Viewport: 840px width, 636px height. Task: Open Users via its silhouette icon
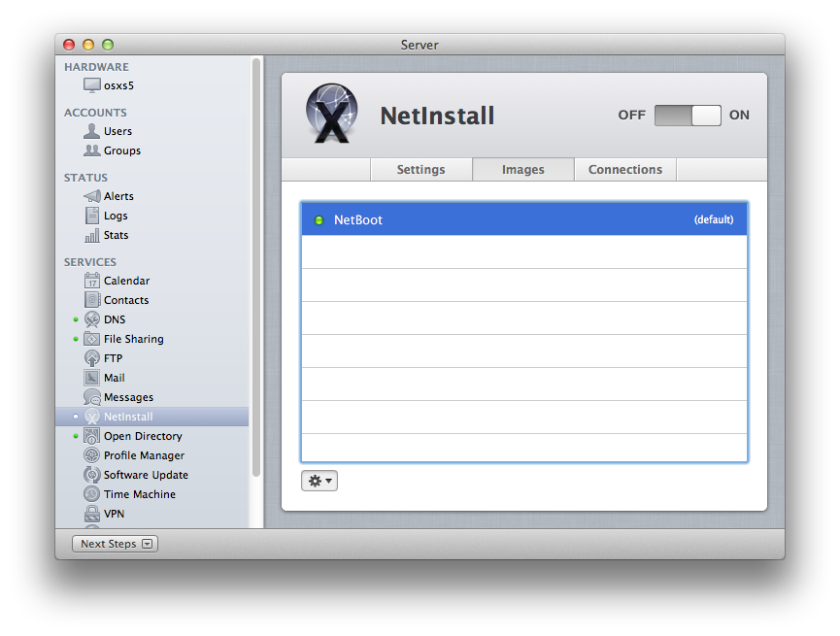coord(91,131)
